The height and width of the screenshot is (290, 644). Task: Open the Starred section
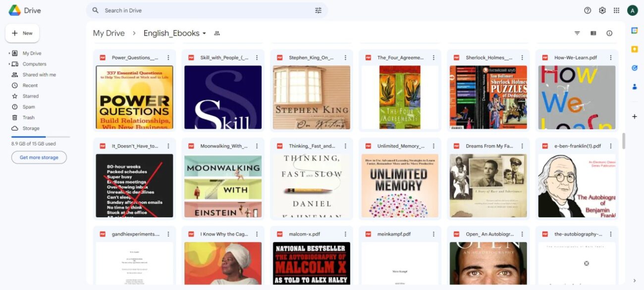pyautogui.click(x=30, y=96)
